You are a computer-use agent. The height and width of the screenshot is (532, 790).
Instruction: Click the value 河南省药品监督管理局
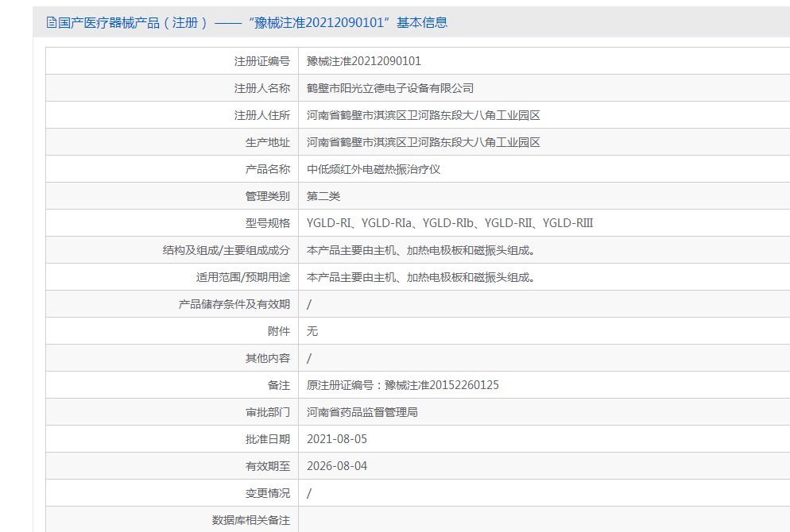click(362, 413)
